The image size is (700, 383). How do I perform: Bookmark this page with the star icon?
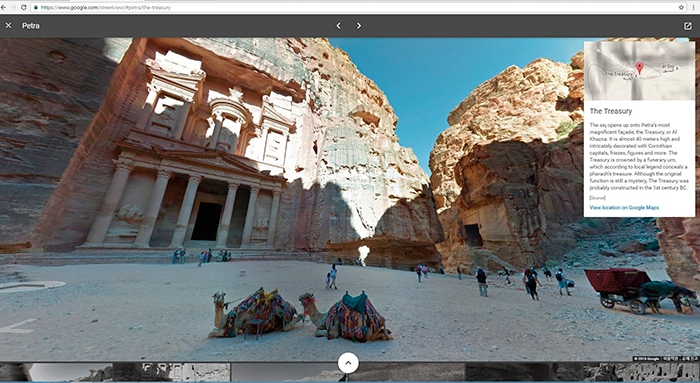681,7
